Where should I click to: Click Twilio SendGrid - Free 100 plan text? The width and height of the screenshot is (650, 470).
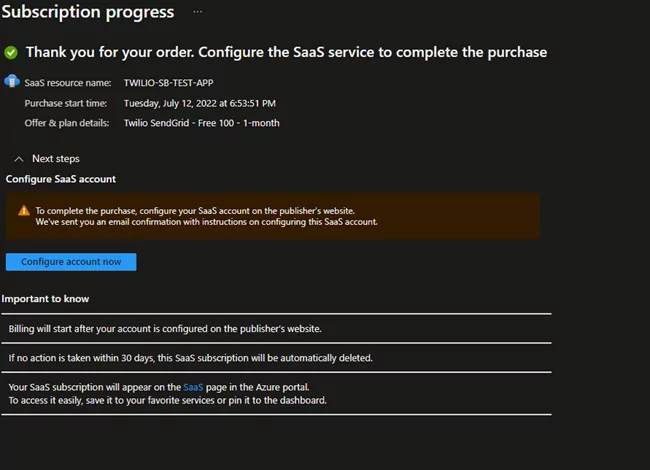(201, 123)
